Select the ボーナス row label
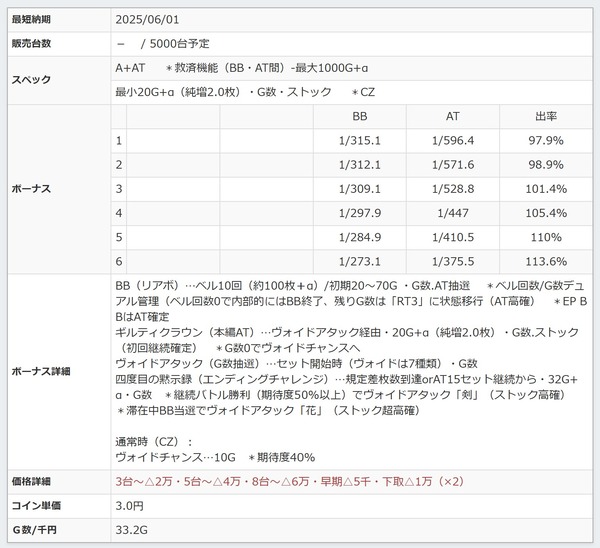This screenshot has height=548, width=600. pyautogui.click(x=31, y=189)
